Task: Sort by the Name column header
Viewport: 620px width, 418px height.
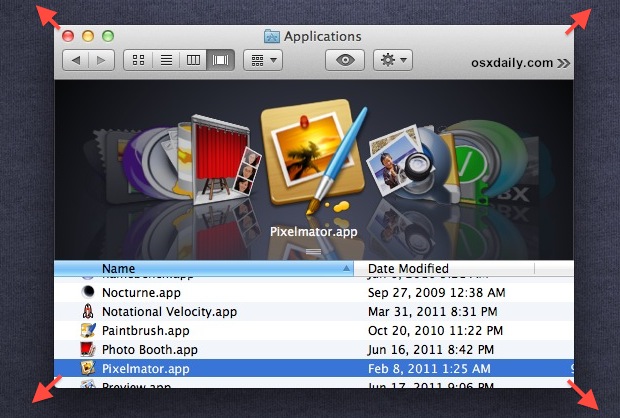Action: point(204,269)
